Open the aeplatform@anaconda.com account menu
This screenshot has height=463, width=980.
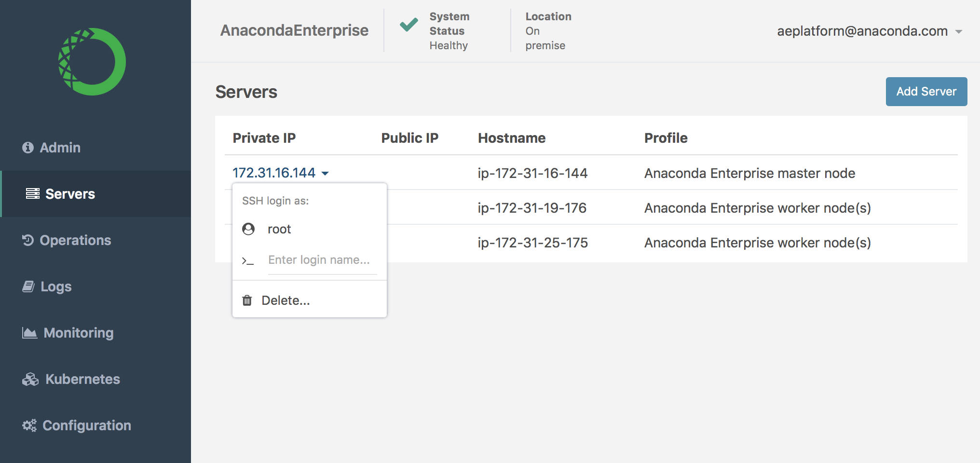point(869,31)
